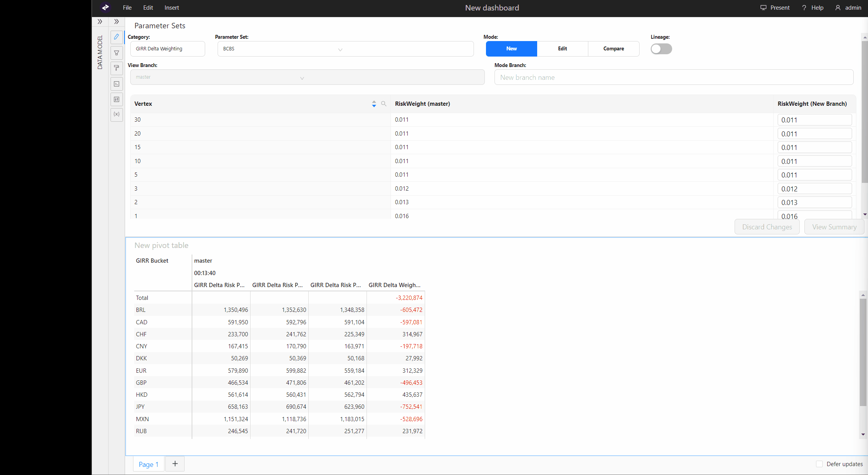Edit New Branch risk weight for vertex 5
The height and width of the screenshot is (475, 868).
[x=814, y=175]
